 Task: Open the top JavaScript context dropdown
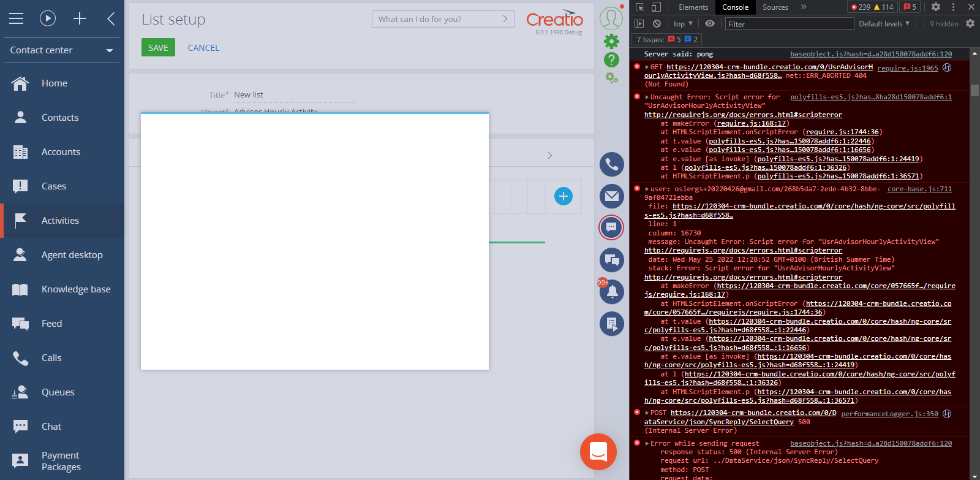(x=683, y=24)
